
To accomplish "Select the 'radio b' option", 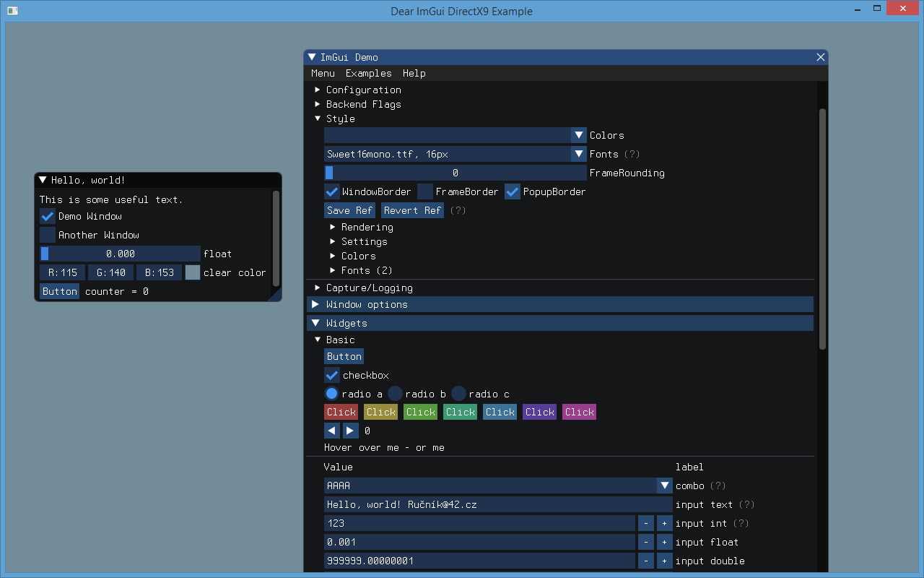I will click(394, 393).
